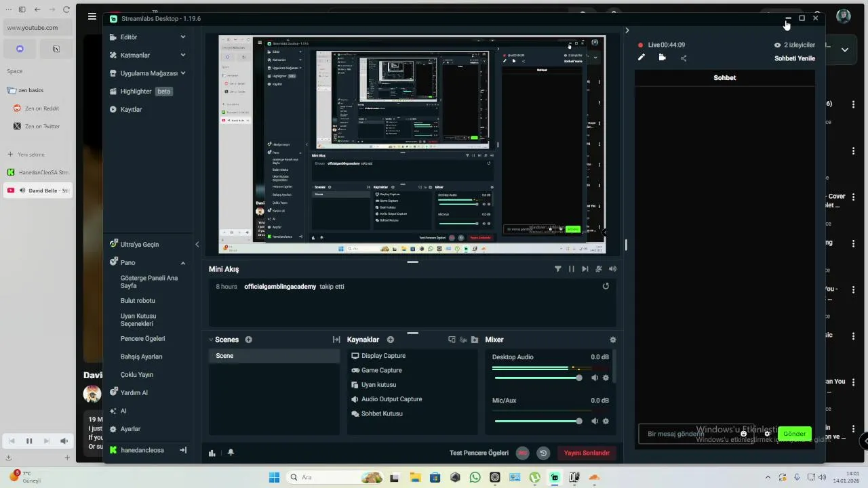Open Uyarı Kutusu Seçenekleri link
Image resolution: width=868 pixels, height=488 pixels.
coord(138,320)
